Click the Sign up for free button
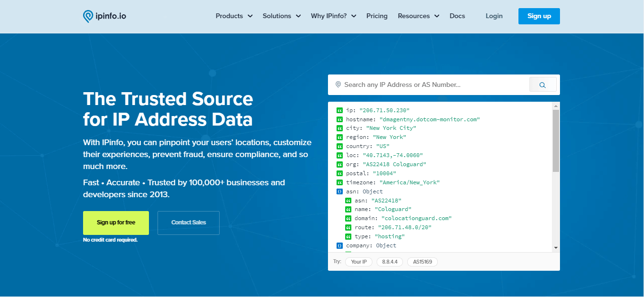The height and width of the screenshot is (297, 644). [x=116, y=223]
